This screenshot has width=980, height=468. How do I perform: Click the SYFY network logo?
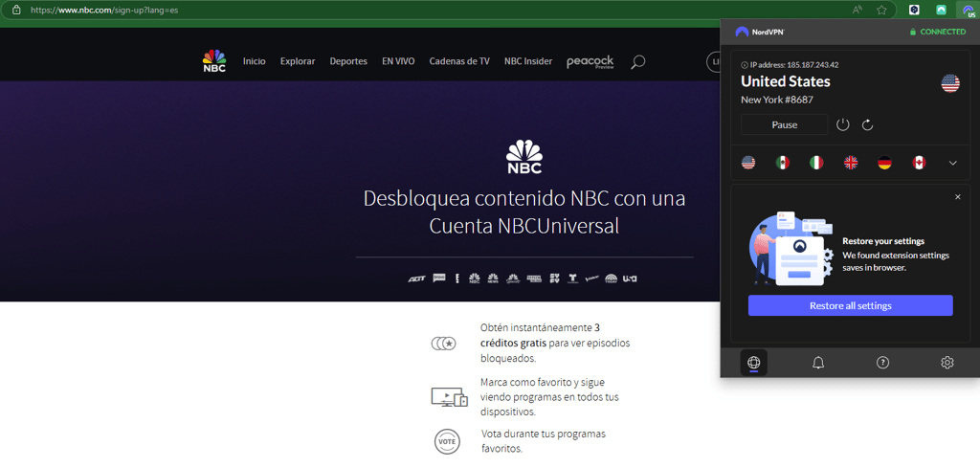coord(555,279)
